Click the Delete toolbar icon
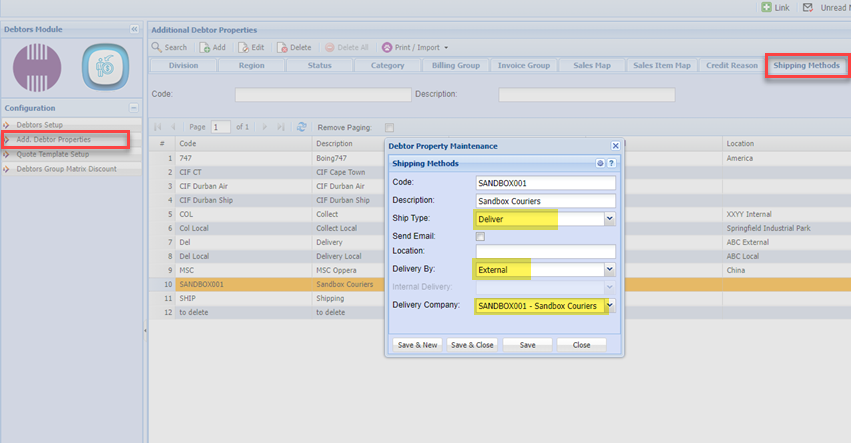 282,47
